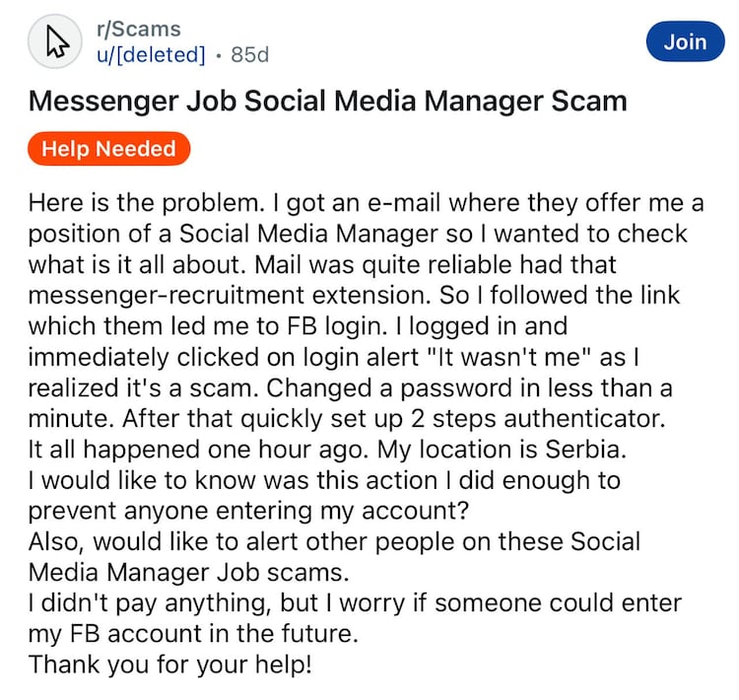Join the r/Scams community
Image resolution: width=739 pixels, height=700 pixels.
pyautogui.click(x=685, y=41)
